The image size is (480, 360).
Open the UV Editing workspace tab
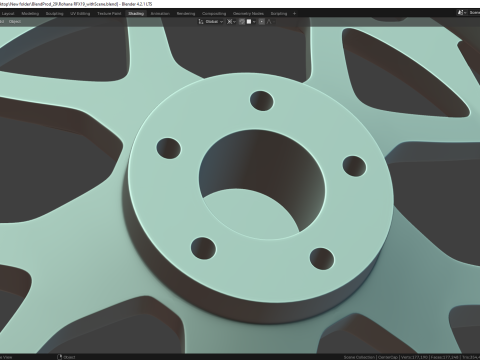tap(80, 14)
